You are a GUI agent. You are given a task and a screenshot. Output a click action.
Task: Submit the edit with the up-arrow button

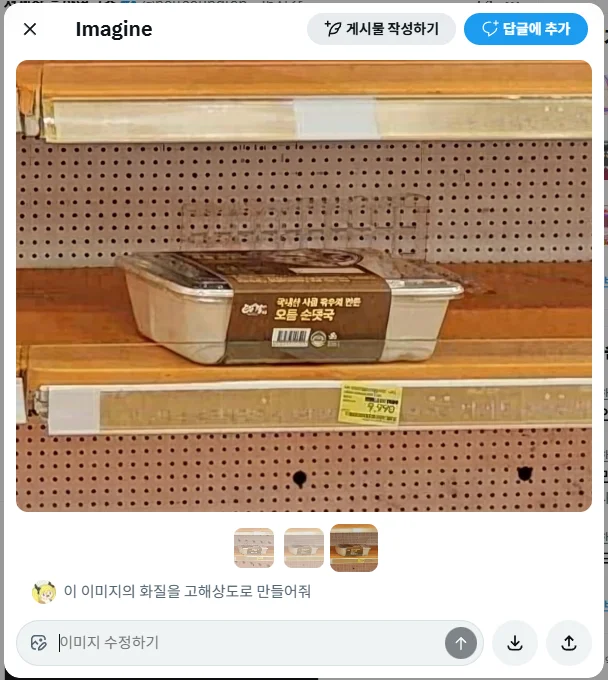[461, 643]
